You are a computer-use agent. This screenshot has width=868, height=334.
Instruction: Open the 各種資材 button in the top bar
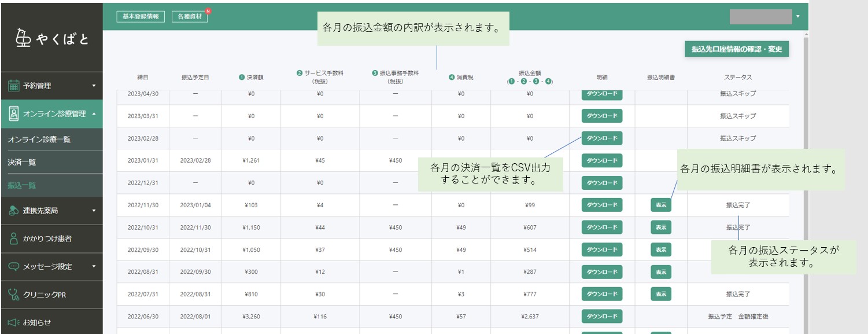pos(190,17)
